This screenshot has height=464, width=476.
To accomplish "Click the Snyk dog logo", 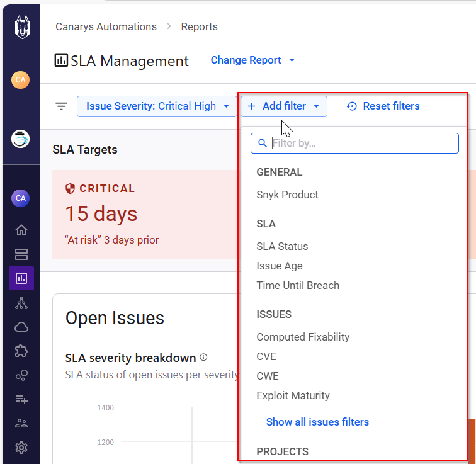I will pyautogui.click(x=23, y=28).
